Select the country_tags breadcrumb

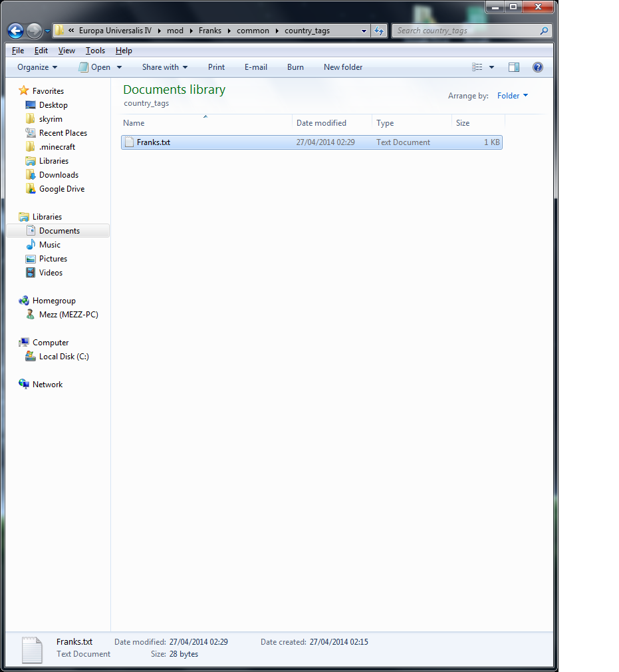click(x=307, y=31)
